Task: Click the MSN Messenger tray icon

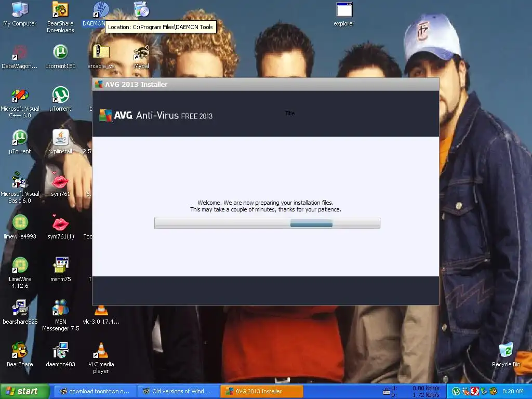Action: click(x=465, y=391)
